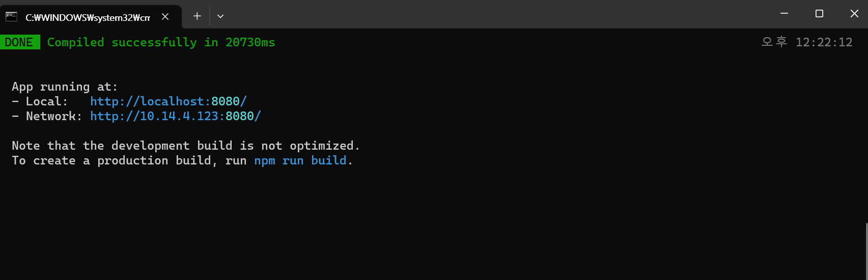
Task: Close the C:\WINDOWS\system32\cmd tab
Action: click(x=165, y=17)
